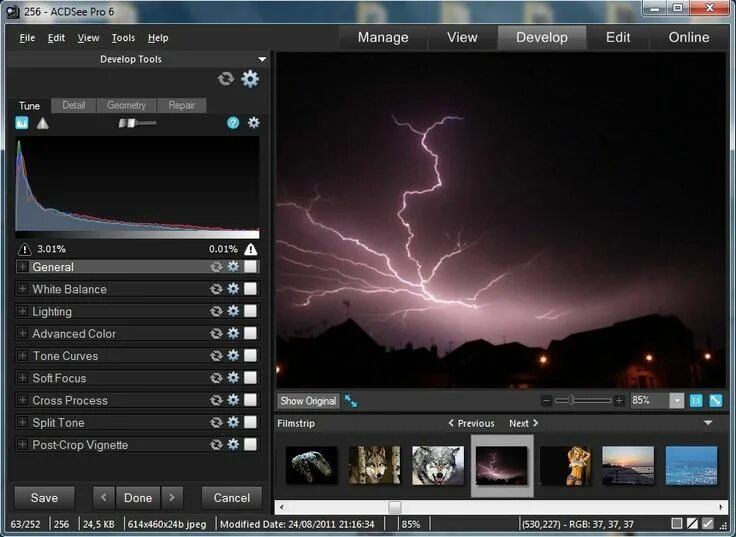The height and width of the screenshot is (537, 736).
Task: Toggle the Soft Focus checkbox
Action: click(x=251, y=377)
